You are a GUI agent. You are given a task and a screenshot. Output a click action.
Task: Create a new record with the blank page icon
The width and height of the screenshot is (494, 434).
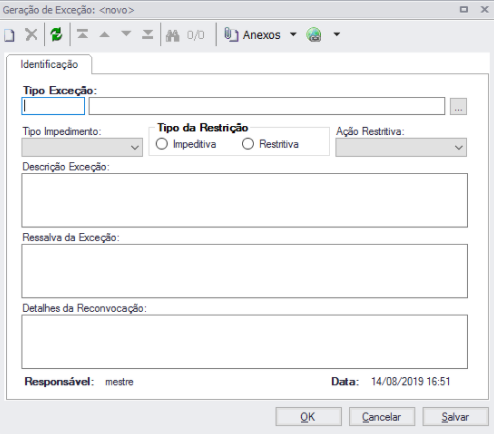9,35
